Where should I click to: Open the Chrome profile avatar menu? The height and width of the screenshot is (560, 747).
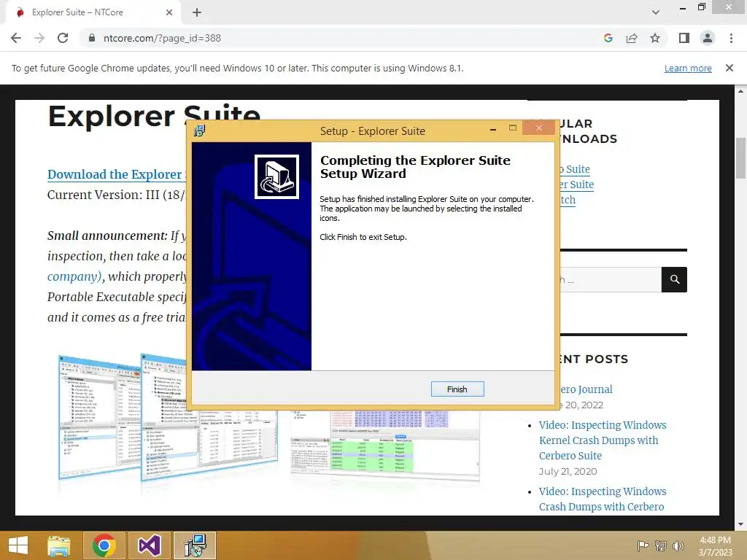pos(708,38)
